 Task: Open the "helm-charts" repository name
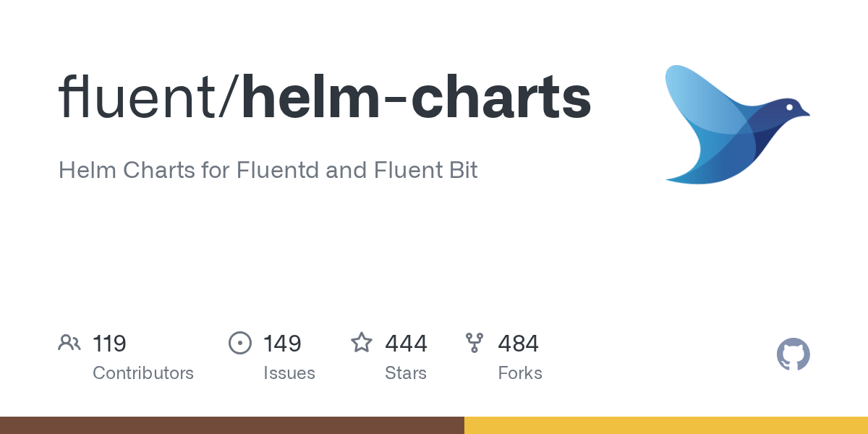pos(417,98)
